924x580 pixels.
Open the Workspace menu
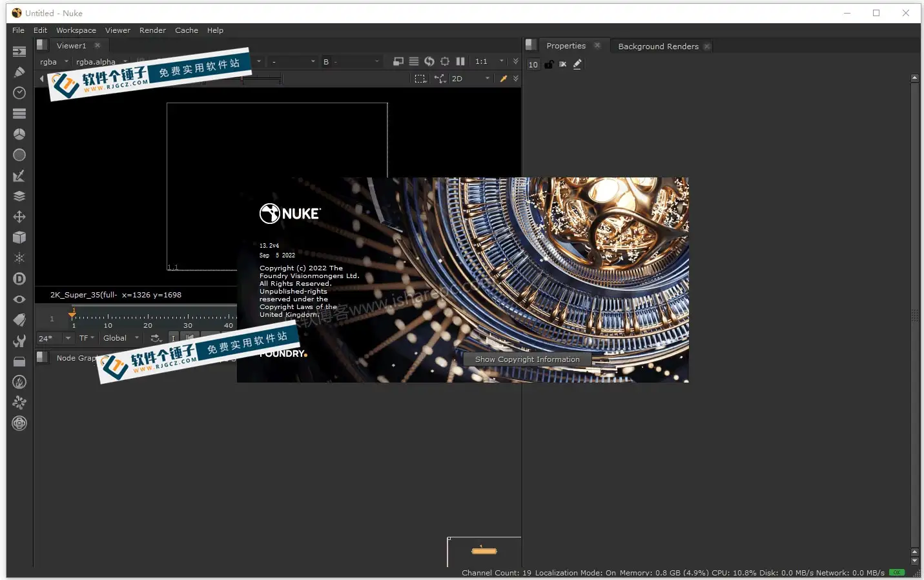(76, 30)
